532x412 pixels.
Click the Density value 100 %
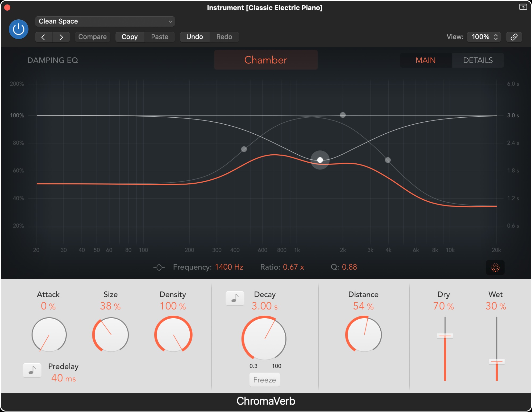click(x=173, y=306)
